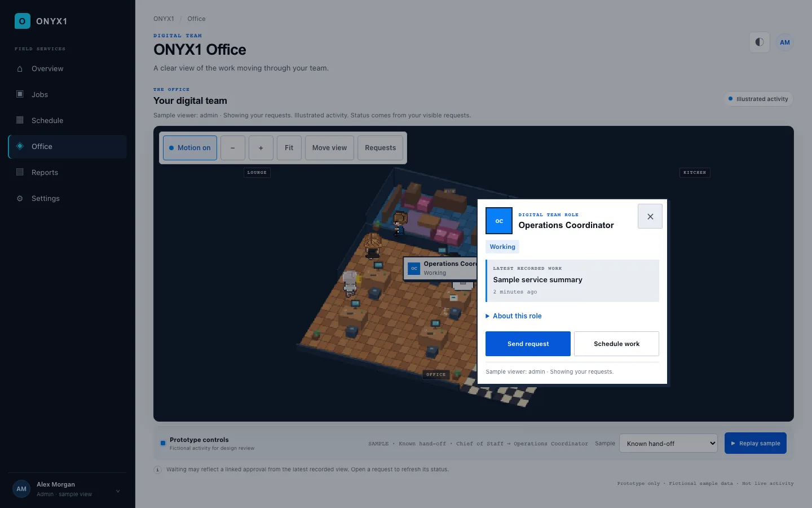Click the Lounge room label
Screen dimensions: 812x508
coord(257,173)
